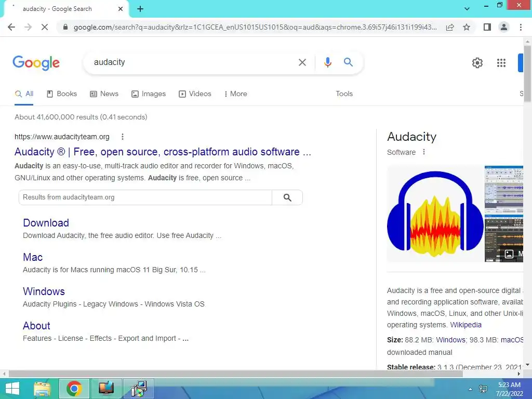The image size is (532, 399).
Task: Click the horizontal page scrollbar
Action: 236,374
